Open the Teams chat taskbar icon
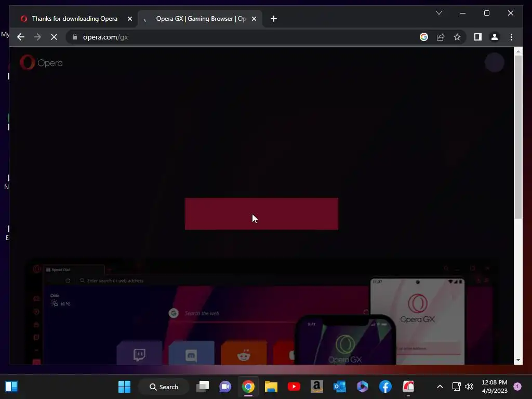This screenshot has height=399, width=532. pos(225,387)
